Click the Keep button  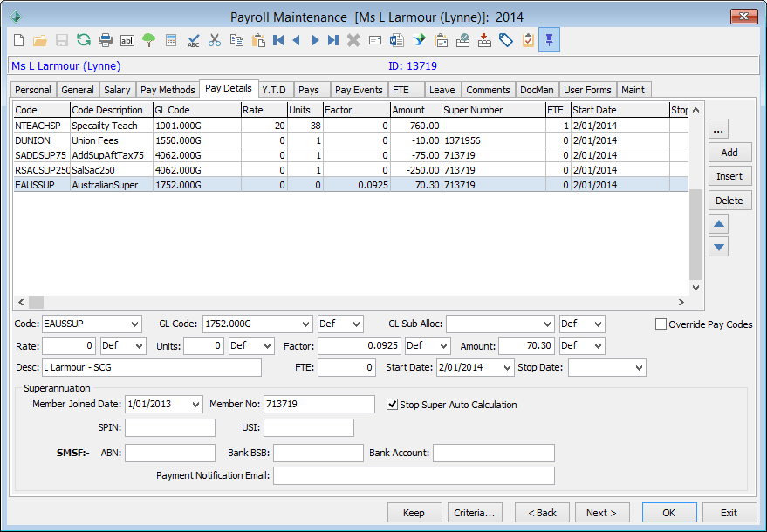pyautogui.click(x=414, y=513)
